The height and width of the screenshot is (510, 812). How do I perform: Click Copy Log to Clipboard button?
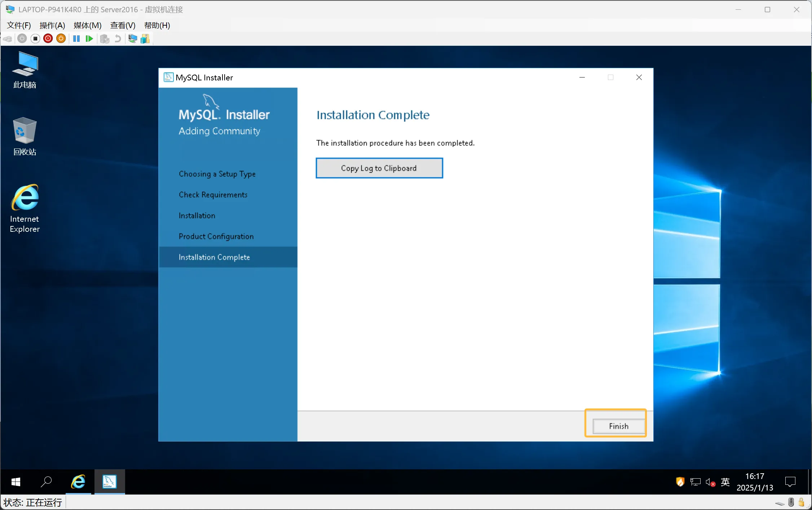[379, 168]
